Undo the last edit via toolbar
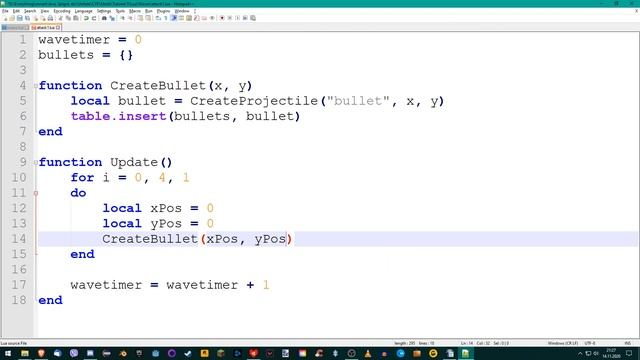Screen dimensions: 640x360 [86, 18]
